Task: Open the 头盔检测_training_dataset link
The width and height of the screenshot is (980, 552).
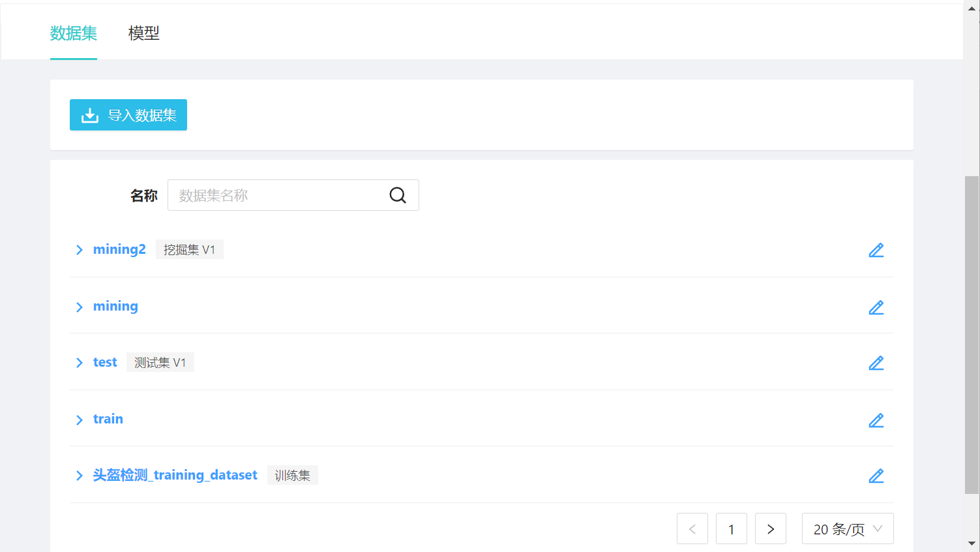Action: coord(175,475)
